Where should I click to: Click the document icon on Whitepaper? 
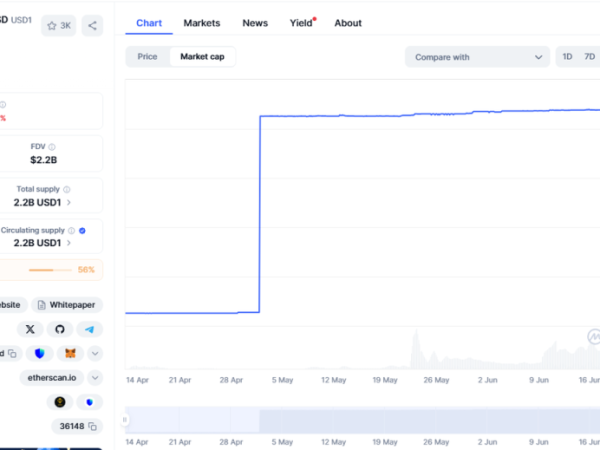pos(41,305)
